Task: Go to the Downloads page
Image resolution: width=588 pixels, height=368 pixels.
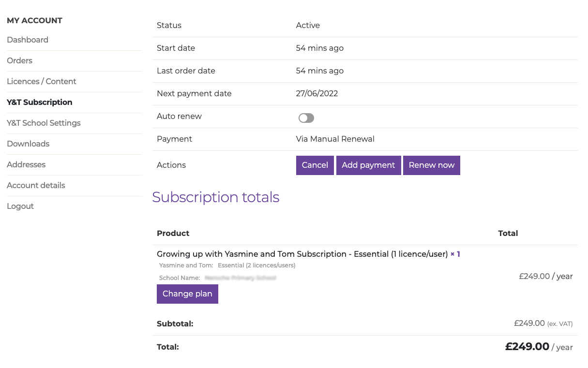Action: click(28, 144)
